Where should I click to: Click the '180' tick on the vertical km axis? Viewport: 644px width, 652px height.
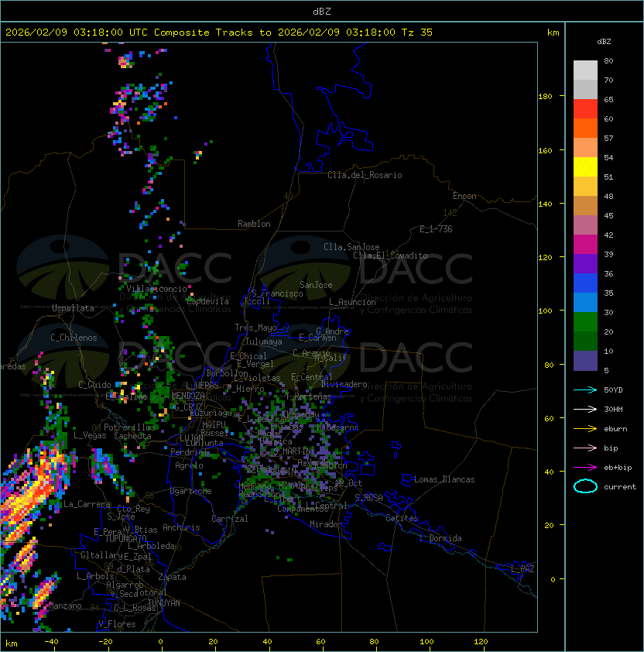[545, 97]
